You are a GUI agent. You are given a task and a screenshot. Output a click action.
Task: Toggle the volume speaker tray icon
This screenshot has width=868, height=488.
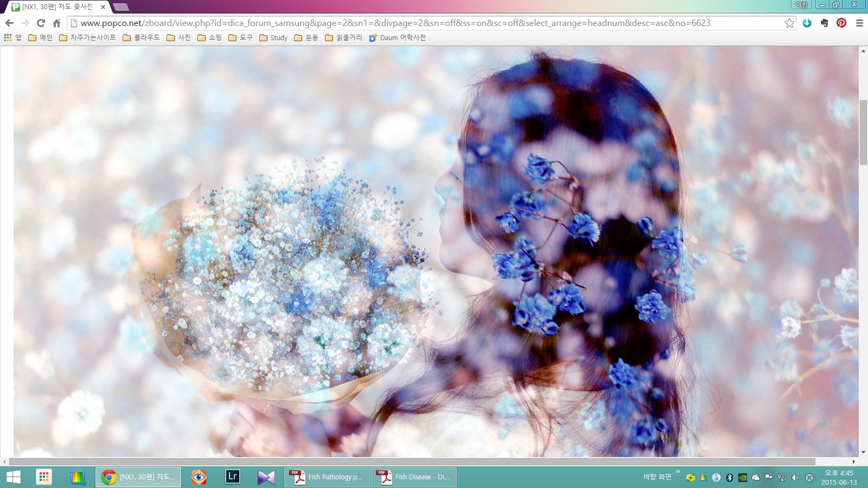[795, 477]
